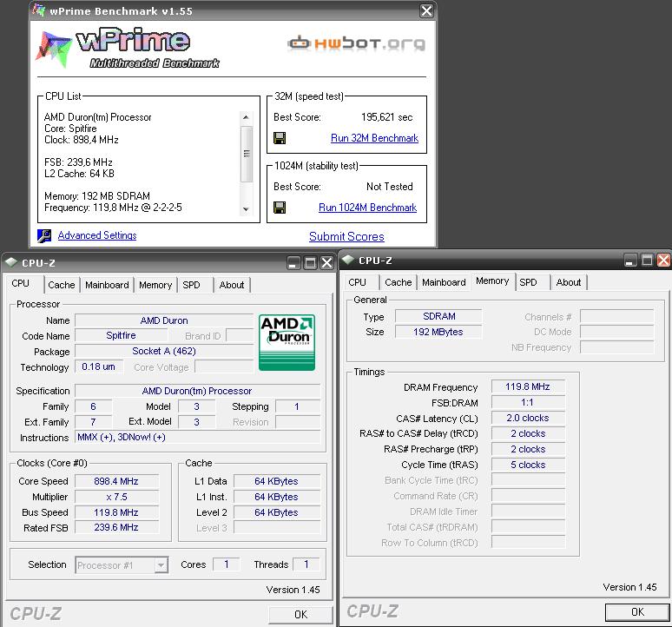Click memory Size 192 MBytes field
This screenshot has width=672, height=627.
coord(438,332)
